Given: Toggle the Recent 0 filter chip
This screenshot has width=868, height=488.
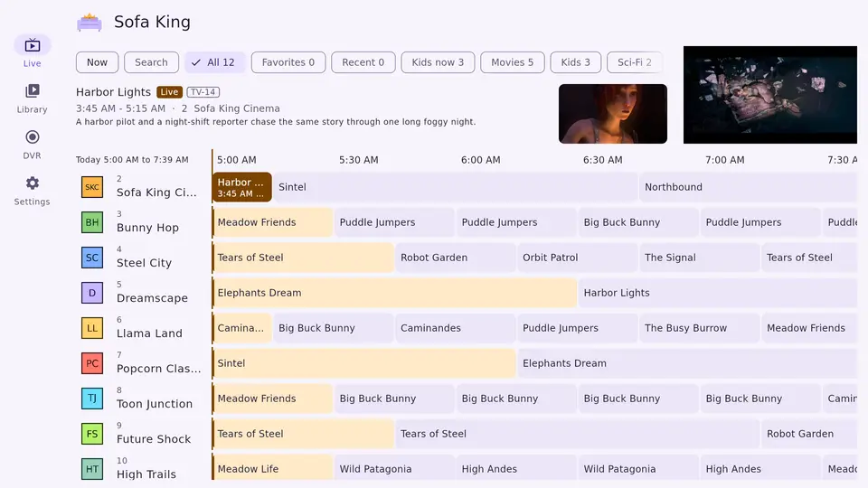Looking at the screenshot, I should (x=363, y=62).
